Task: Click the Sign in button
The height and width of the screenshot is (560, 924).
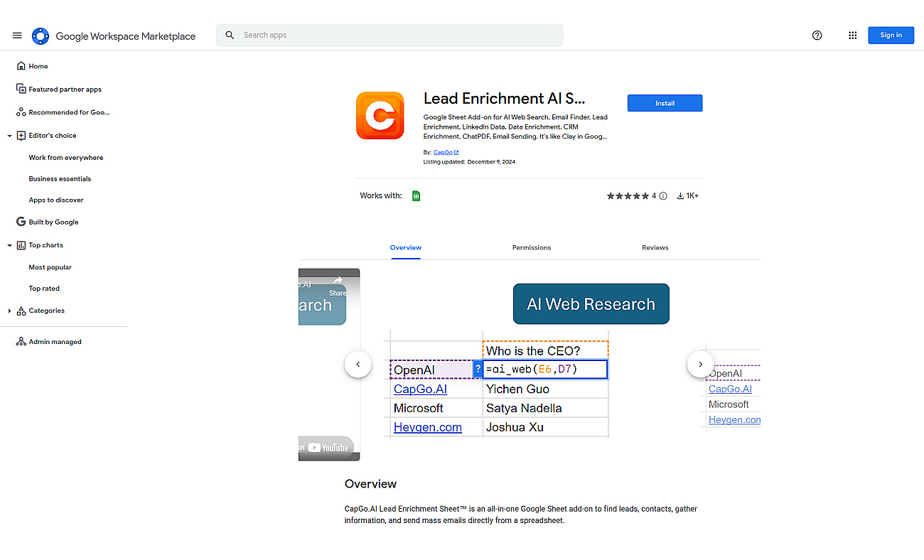Action: pos(891,35)
